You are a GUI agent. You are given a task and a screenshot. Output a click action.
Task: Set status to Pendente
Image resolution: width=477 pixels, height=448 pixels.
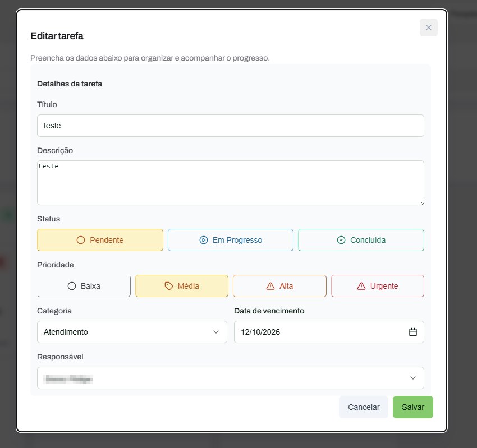(x=100, y=240)
